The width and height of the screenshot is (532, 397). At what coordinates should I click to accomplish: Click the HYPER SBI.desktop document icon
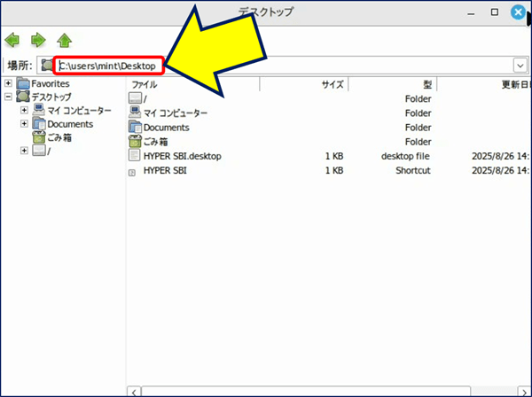click(x=134, y=155)
